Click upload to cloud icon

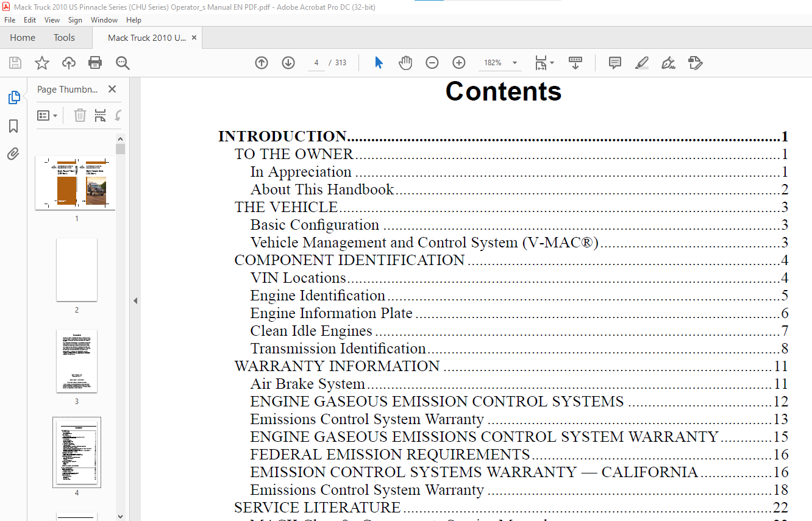click(x=69, y=63)
